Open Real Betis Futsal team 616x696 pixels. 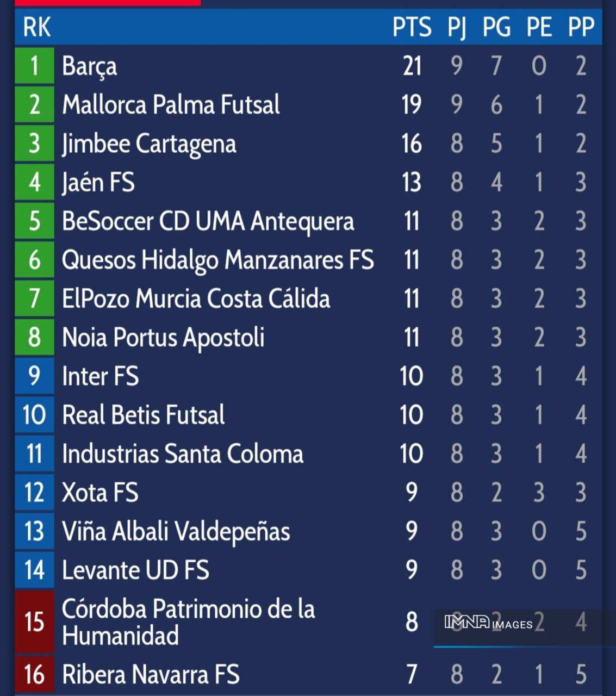[x=143, y=415]
